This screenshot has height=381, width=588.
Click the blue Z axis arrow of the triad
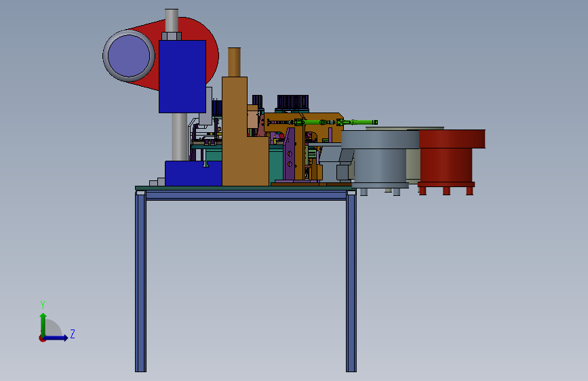56,338
